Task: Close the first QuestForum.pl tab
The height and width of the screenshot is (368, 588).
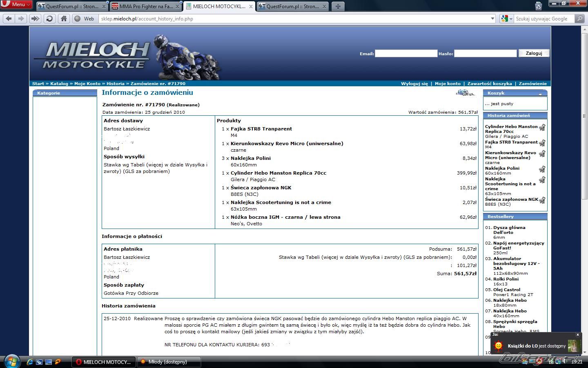Action: click(x=104, y=7)
